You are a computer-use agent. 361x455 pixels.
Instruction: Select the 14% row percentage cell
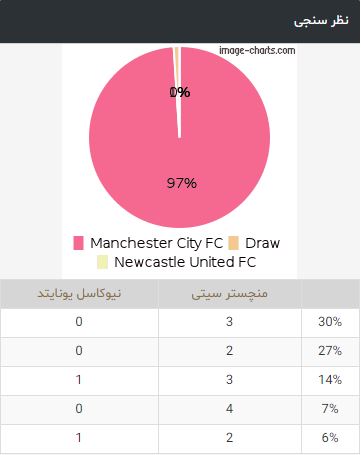330,380
